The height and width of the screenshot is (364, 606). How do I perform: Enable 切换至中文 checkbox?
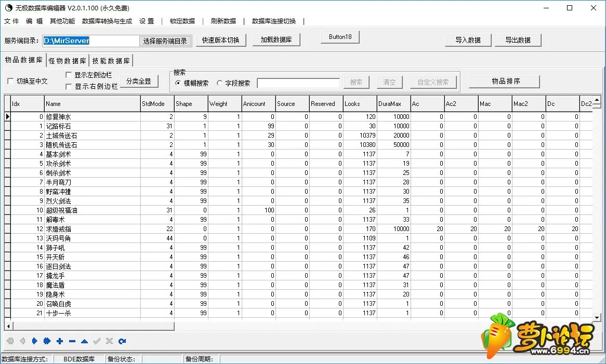[x=11, y=82]
